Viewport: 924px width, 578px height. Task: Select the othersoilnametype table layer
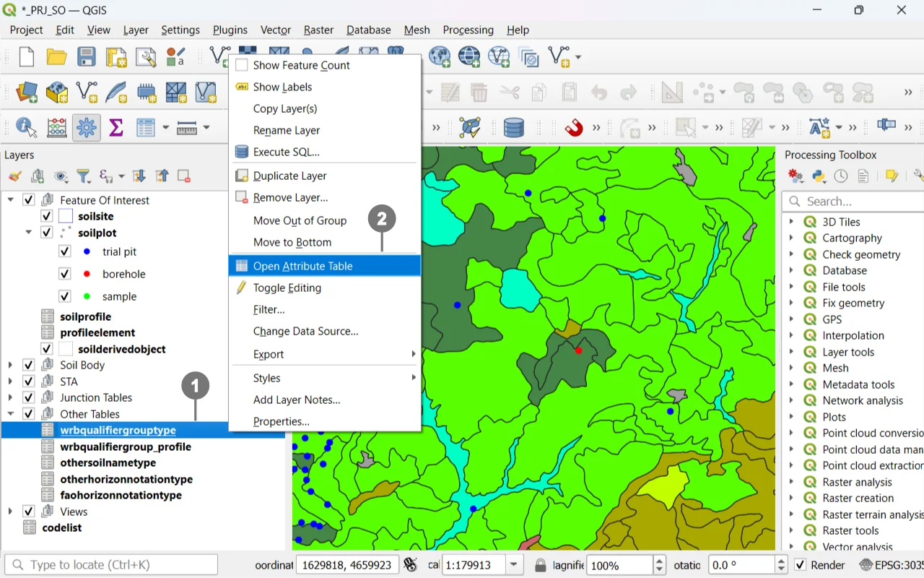tap(108, 462)
